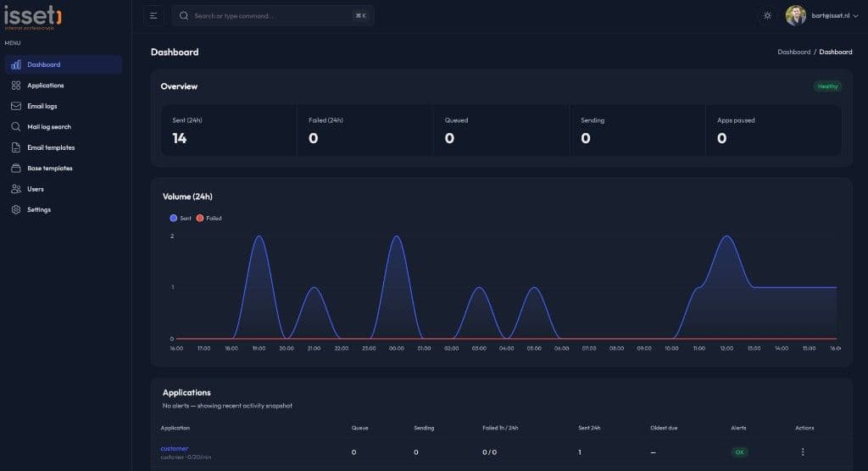
Task: Click the Volume (24h) chart title
Action: tap(187, 197)
